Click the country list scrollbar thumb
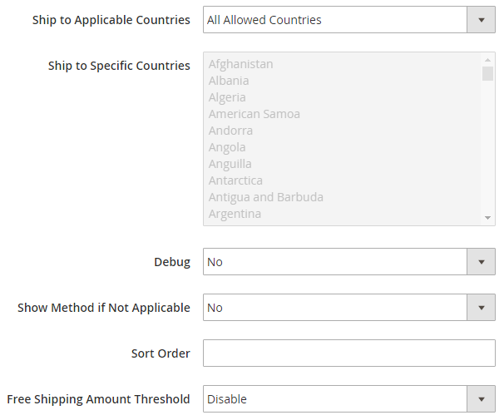 [x=488, y=73]
